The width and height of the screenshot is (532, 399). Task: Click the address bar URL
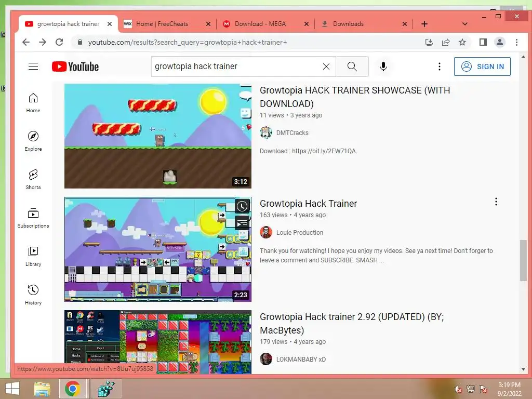point(187,42)
